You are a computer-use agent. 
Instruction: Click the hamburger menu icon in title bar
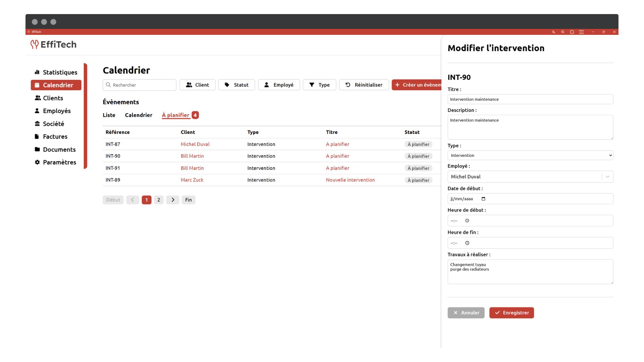(581, 32)
